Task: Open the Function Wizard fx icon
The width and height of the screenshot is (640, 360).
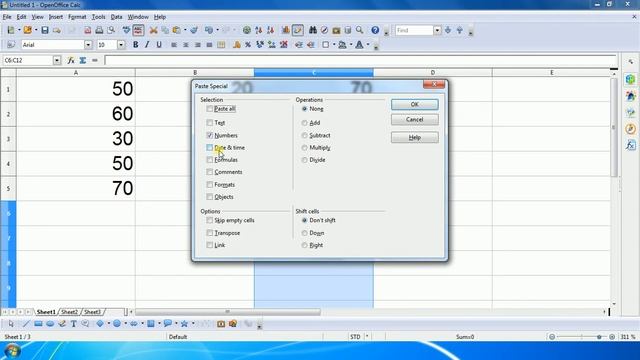Action: [71, 60]
